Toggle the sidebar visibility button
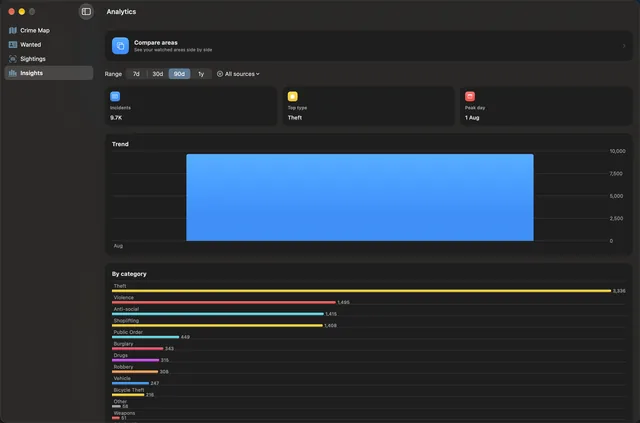640x423 pixels. (86, 11)
